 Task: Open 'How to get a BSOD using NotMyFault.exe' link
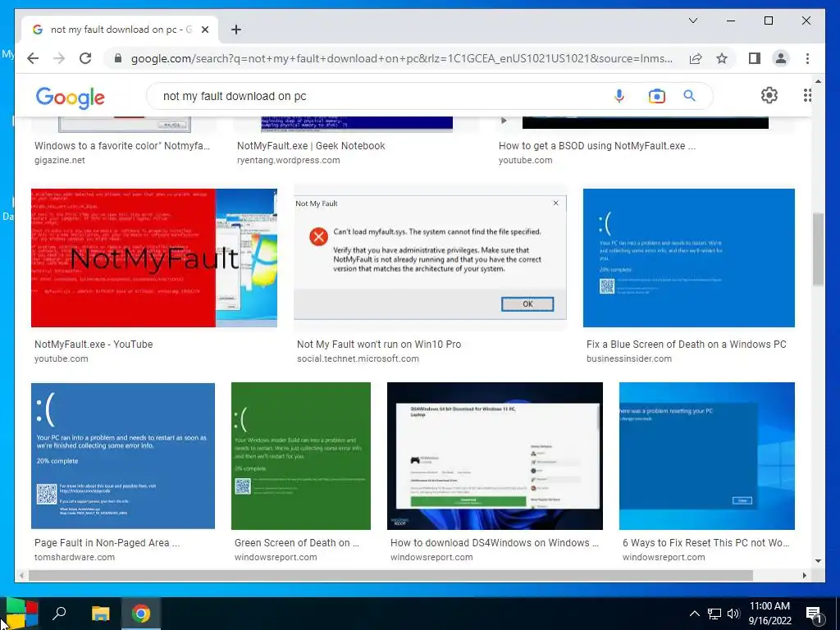point(597,146)
